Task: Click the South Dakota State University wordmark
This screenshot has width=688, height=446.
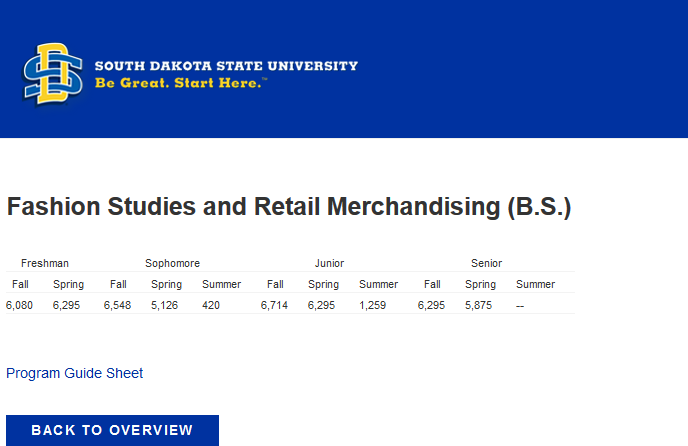Action: [x=226, y=66]
